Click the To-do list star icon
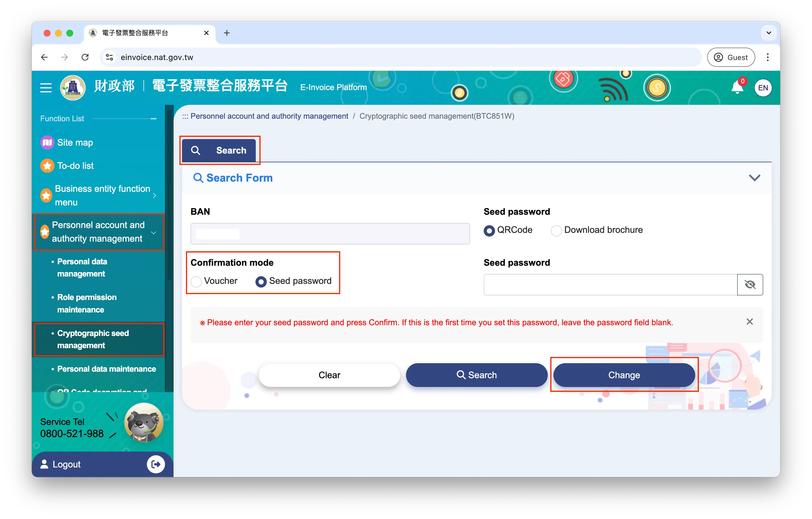 tap(48, 165)
